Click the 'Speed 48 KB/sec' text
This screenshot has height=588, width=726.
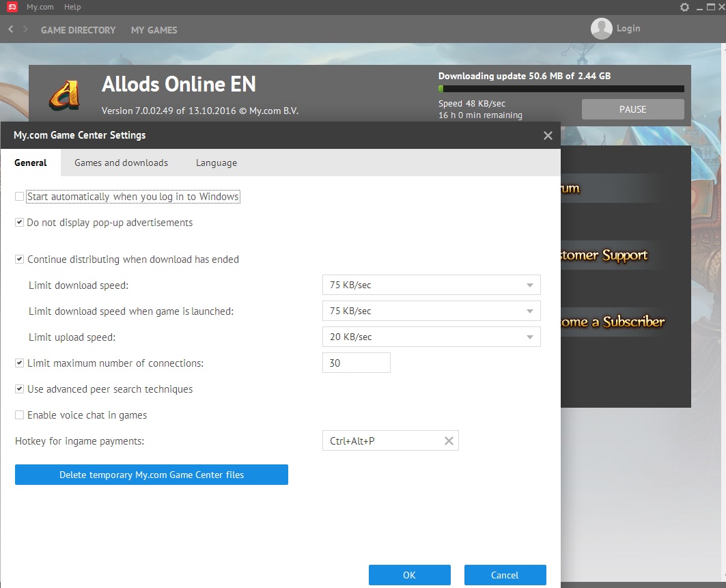[472, 104]
